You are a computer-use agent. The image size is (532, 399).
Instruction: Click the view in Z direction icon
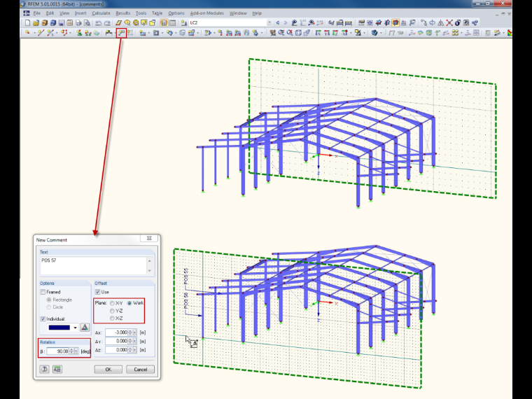tap(335, 33)
